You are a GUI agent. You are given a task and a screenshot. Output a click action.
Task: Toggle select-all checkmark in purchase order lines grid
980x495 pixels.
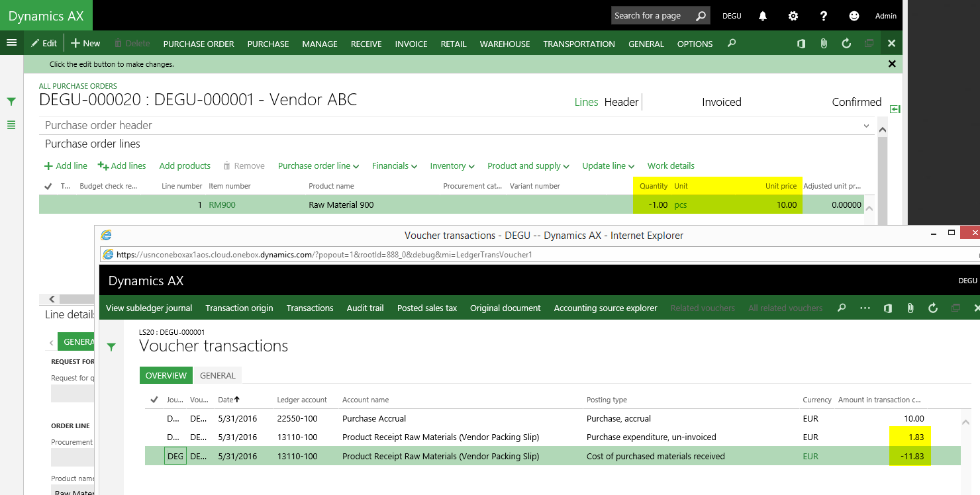[48, 187]
